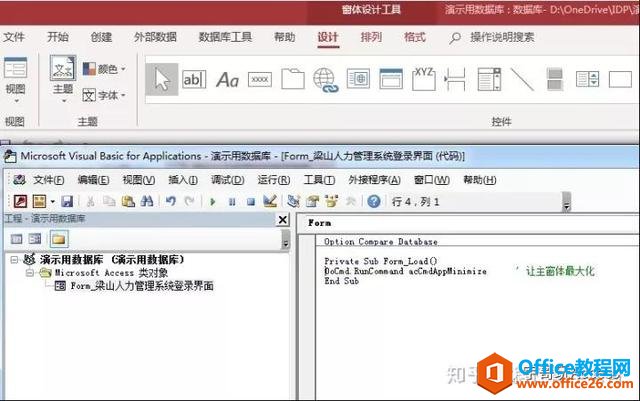Switch to the 外部数据 ribbon tab
640x401 pixels.
tap(155, 37)
